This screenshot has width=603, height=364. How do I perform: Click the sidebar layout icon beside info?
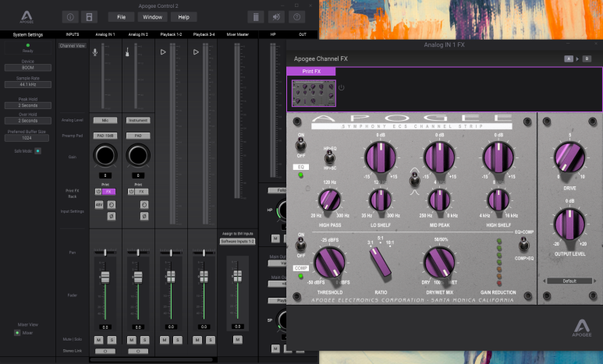[89, 17]
